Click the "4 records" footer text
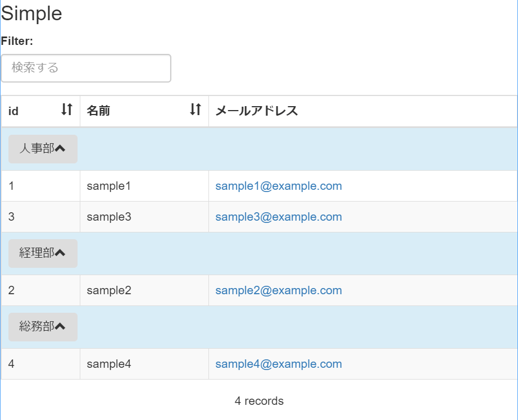 259,401
